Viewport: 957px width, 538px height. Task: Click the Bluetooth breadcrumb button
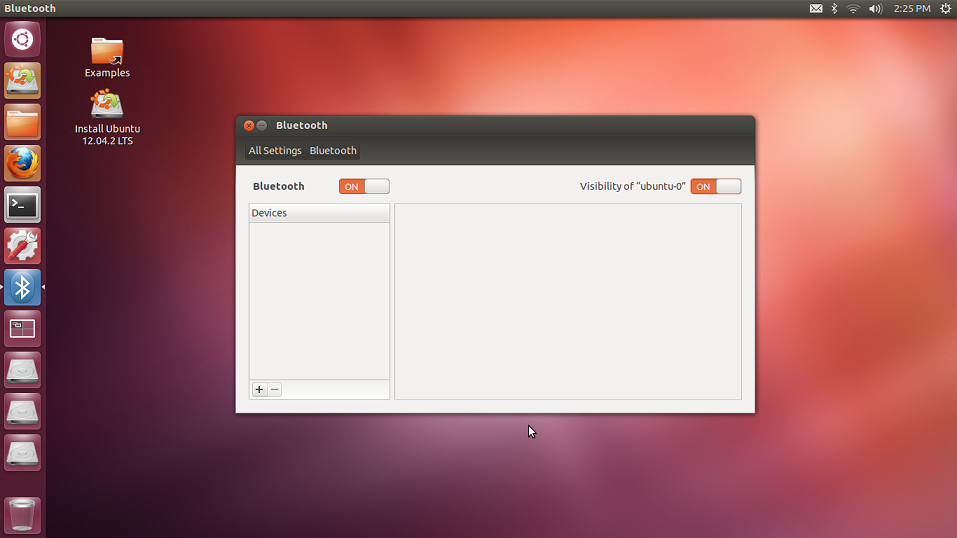click(x=333, y=151)
